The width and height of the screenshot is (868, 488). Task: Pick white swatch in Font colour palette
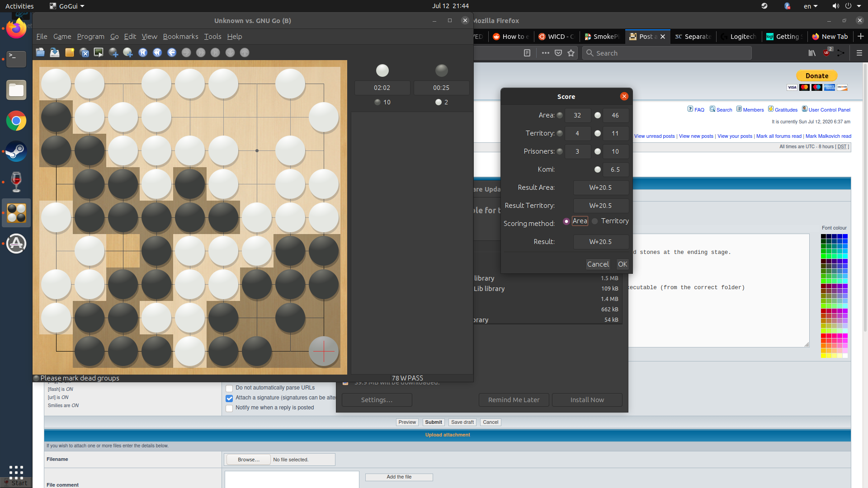[x=845, y=356]
